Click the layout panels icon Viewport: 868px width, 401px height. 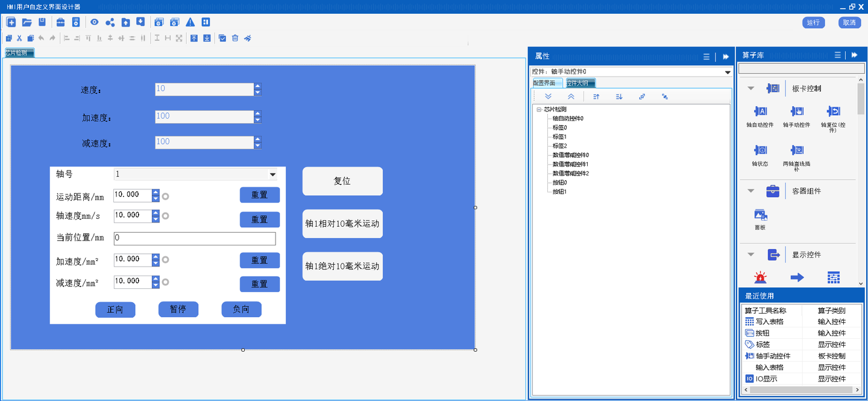point(206,22)
